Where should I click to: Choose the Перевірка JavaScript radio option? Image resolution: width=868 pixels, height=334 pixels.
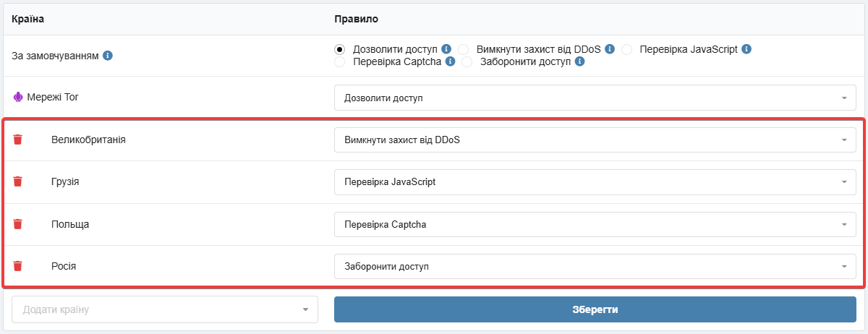(627, 49)
